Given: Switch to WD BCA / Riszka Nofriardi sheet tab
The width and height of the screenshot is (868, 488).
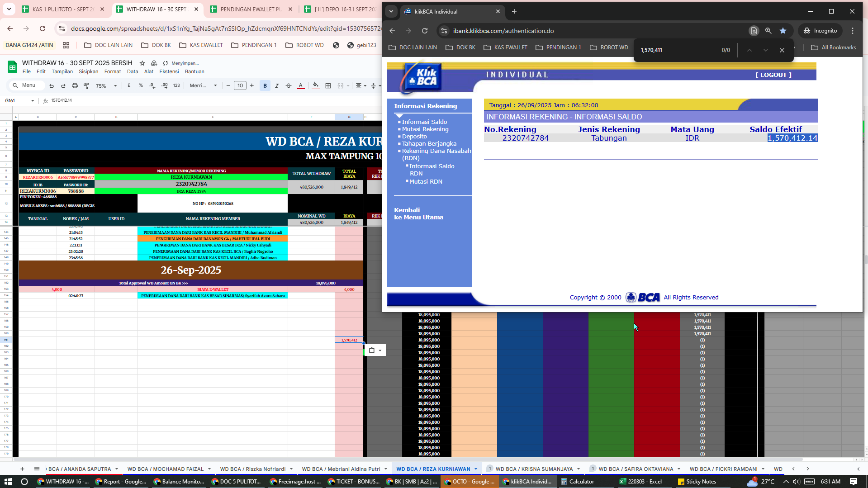Looking at the screenshot, I should pyautogui.click(x=253, y=469).
